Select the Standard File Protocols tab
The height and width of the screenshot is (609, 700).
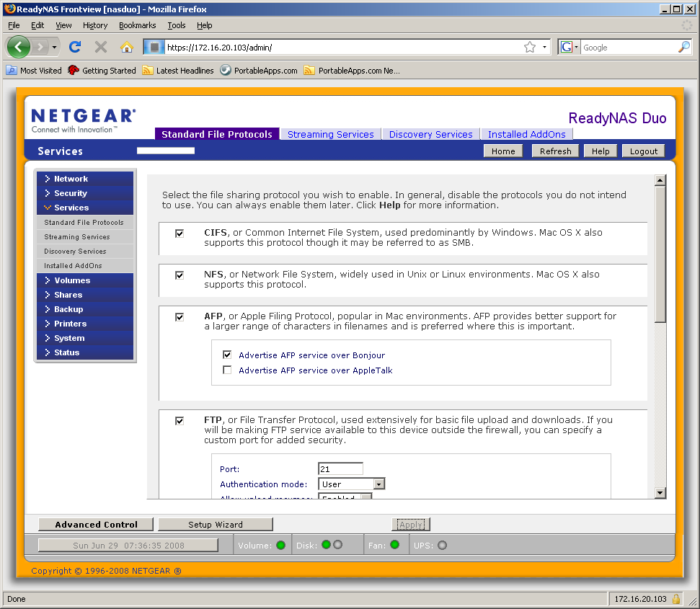pos(217,134)
